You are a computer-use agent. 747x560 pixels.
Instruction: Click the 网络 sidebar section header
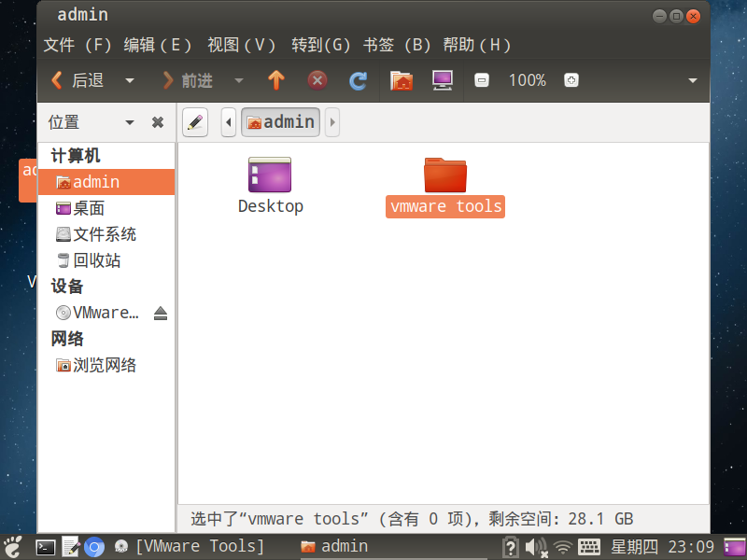[x=67, y=339]
